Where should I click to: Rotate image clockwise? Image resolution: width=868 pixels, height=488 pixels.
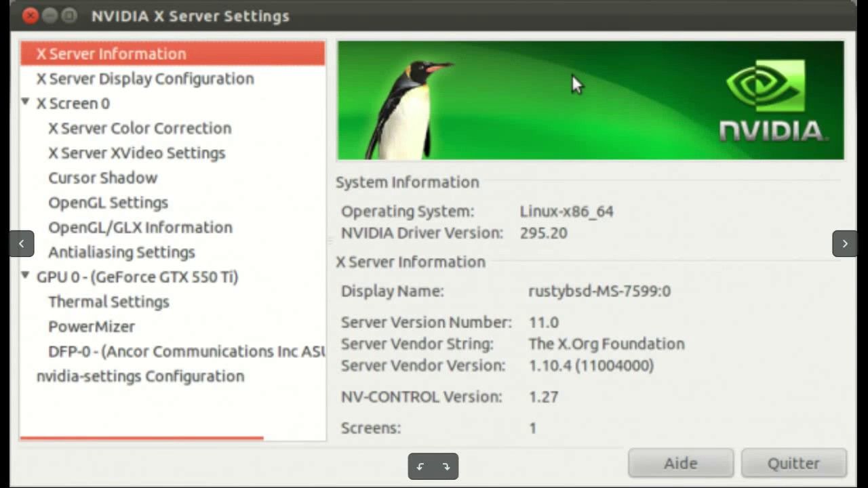(x=446, y=466)
